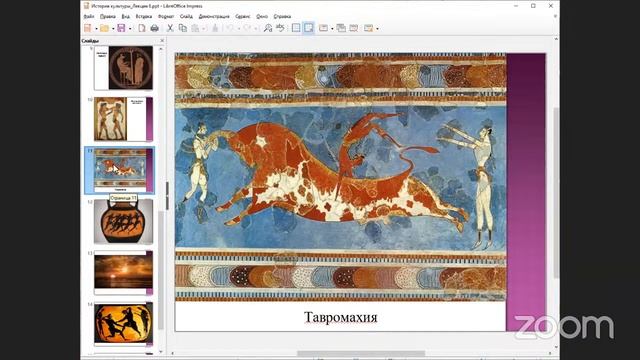Open the Слайд menu

[x=186, y=17]
